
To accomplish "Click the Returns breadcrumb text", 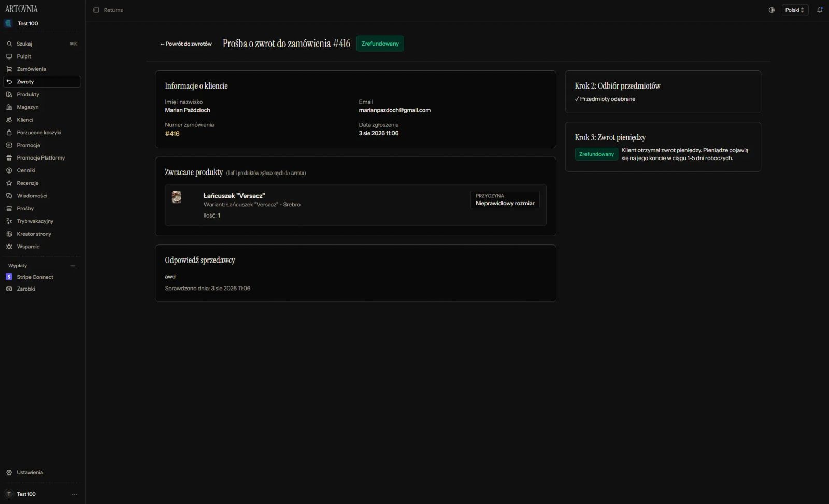I will pyautogui.click(x=113, y=10).
